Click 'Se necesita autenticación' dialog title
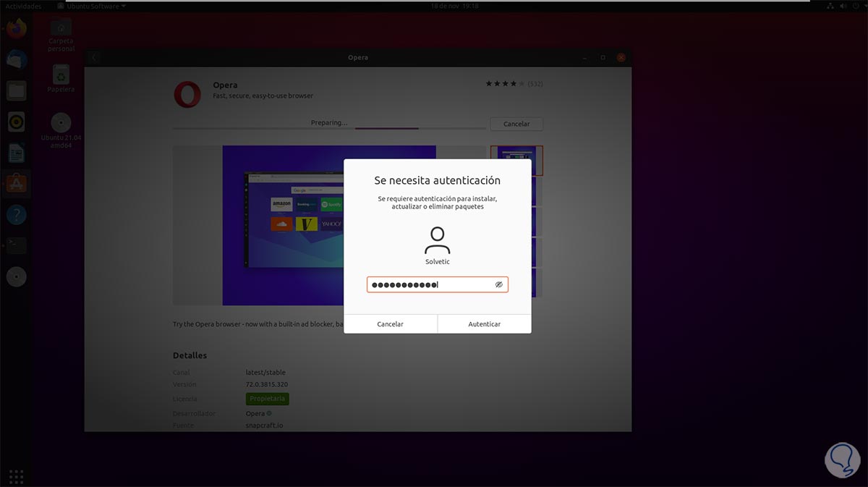The image size is (868, 487). click(x=437, y=180)
